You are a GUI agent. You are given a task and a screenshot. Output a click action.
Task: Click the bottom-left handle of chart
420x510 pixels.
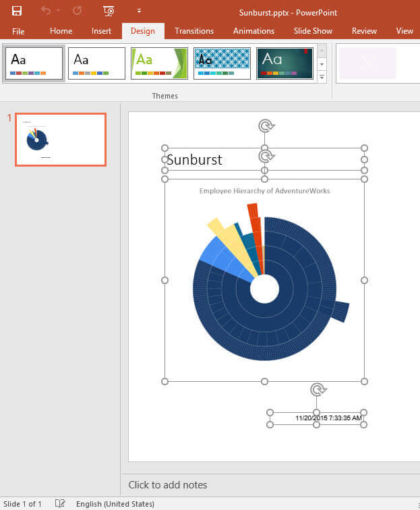164,381
